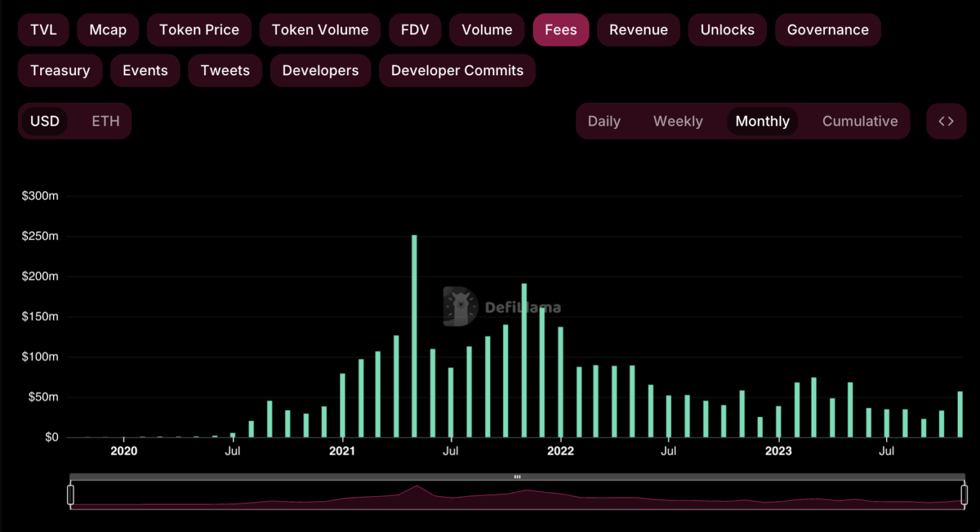Click right handle of range slider
Screen dimensions: 980x532
(964, 494)
